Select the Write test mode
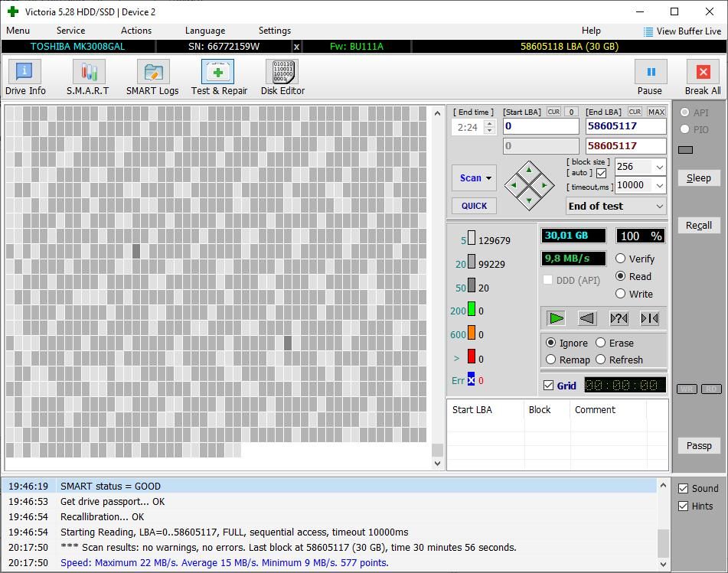 point(620,294)
